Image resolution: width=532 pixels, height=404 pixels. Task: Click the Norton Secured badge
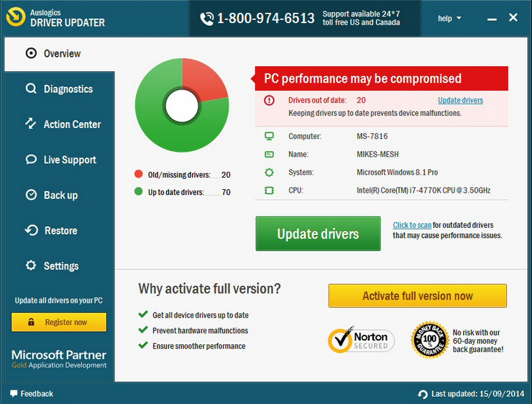(x=361, y=340)
